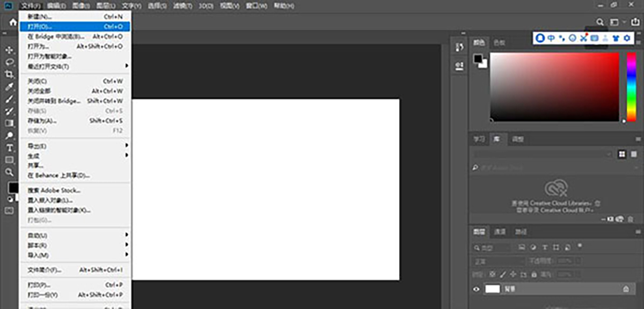Expand the 导出(E) submenu
The height and width of the screenshot is (309, 644).
(75, 146)
